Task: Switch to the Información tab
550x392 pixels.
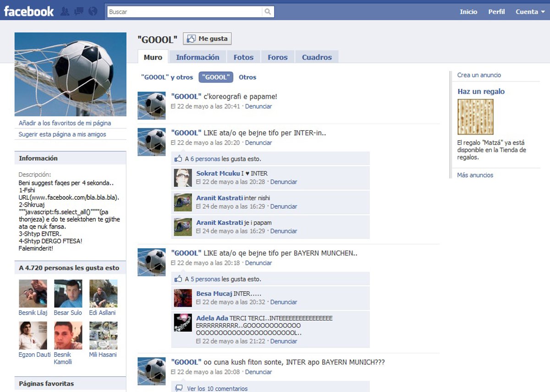Action: point(198,57)
